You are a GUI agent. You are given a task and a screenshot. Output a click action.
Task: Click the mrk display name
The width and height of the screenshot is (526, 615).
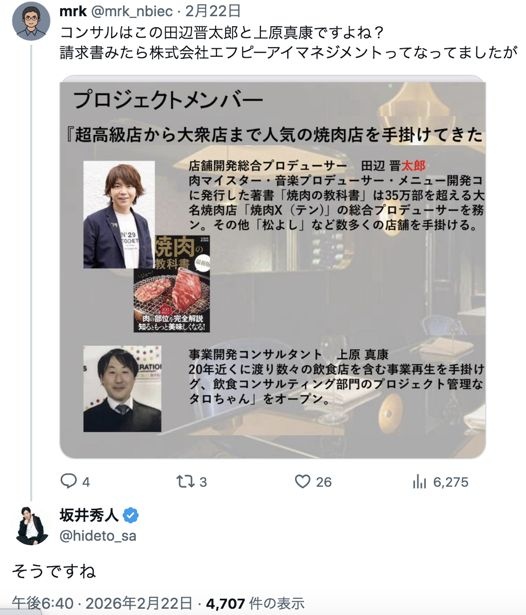point(73,11)
